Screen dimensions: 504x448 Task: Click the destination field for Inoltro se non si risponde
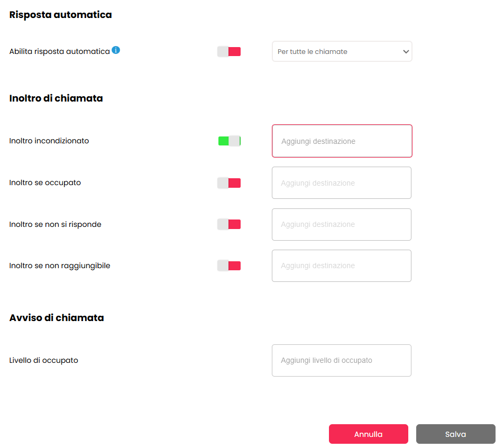[341, 224]
